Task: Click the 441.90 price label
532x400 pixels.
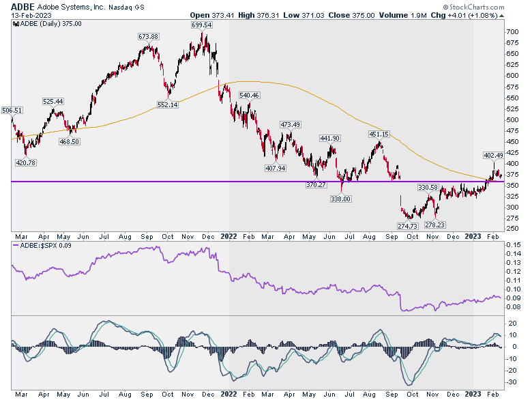Action: click(330, 138)
